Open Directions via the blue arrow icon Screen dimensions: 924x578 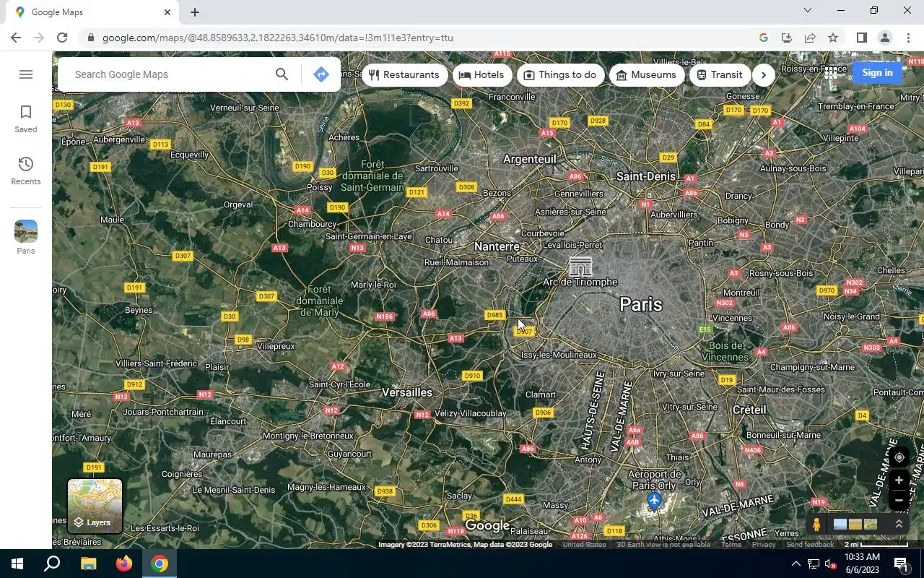[x=321, y=74]
